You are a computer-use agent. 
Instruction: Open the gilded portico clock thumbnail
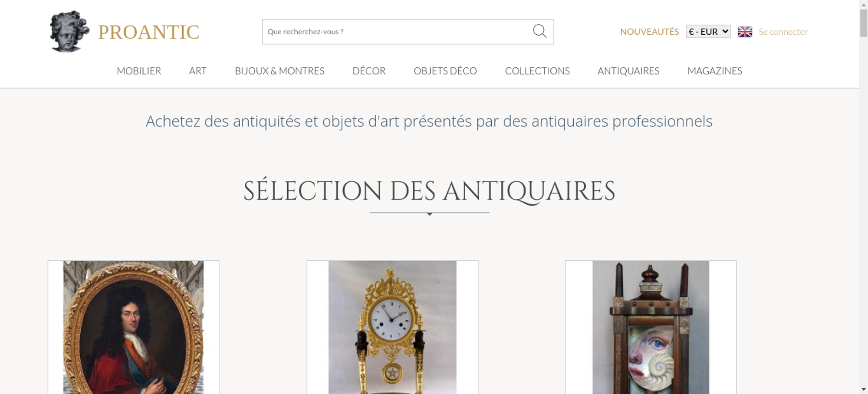392,327
